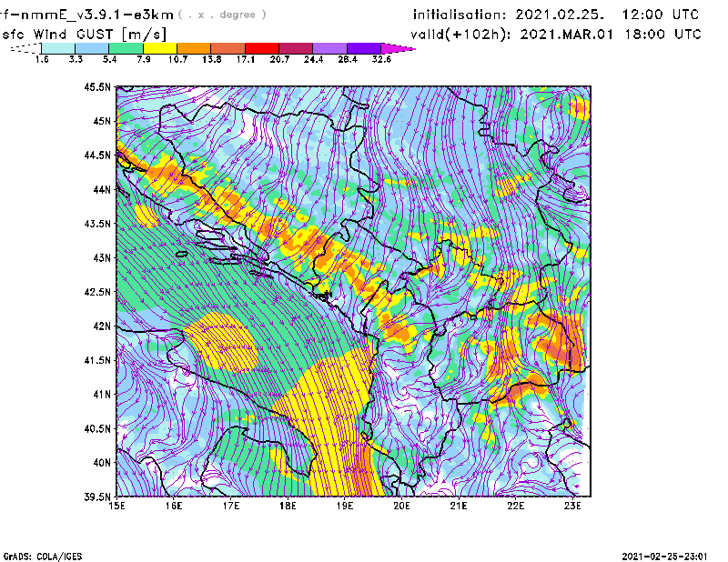Viewport: 728px width, 562px height.
Task: Click the legend value 28.4
Action: click(x=348, y=59)
